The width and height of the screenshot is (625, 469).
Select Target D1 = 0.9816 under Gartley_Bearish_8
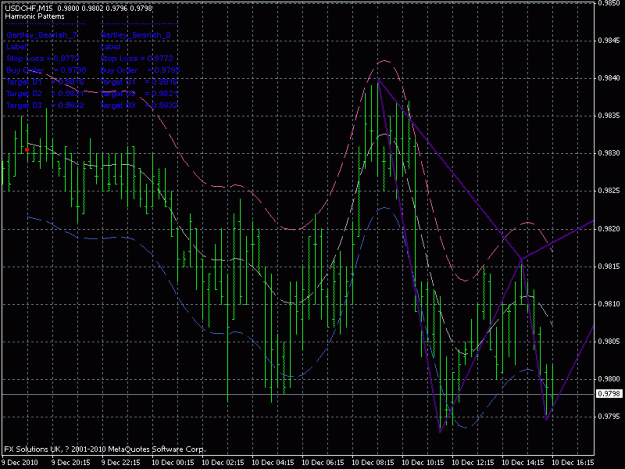click(x=139, y=82)
